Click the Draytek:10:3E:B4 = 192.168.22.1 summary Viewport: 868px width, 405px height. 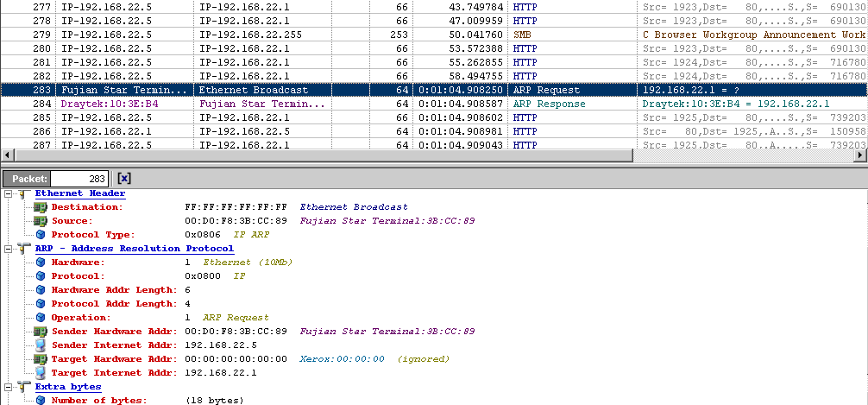(x=736, y=104)
